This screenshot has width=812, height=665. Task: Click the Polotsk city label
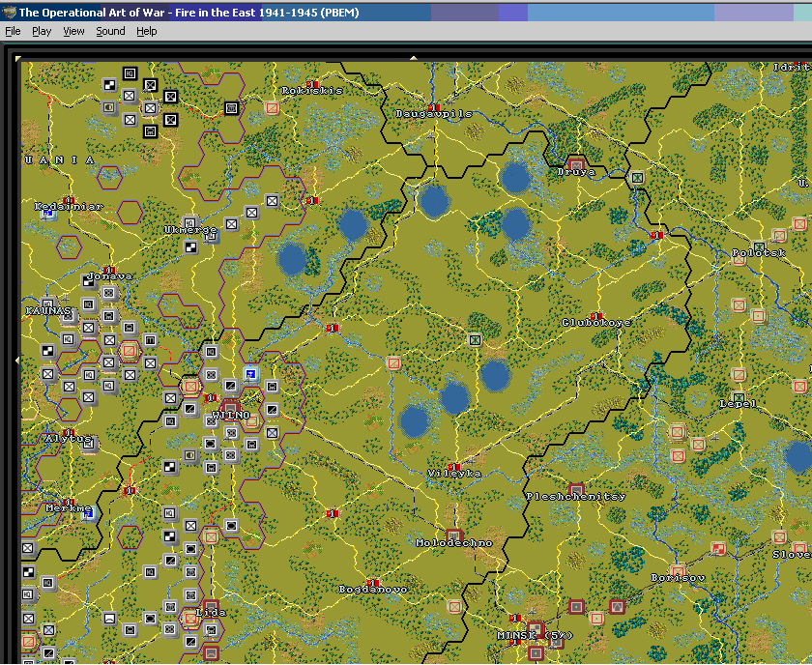759,252
